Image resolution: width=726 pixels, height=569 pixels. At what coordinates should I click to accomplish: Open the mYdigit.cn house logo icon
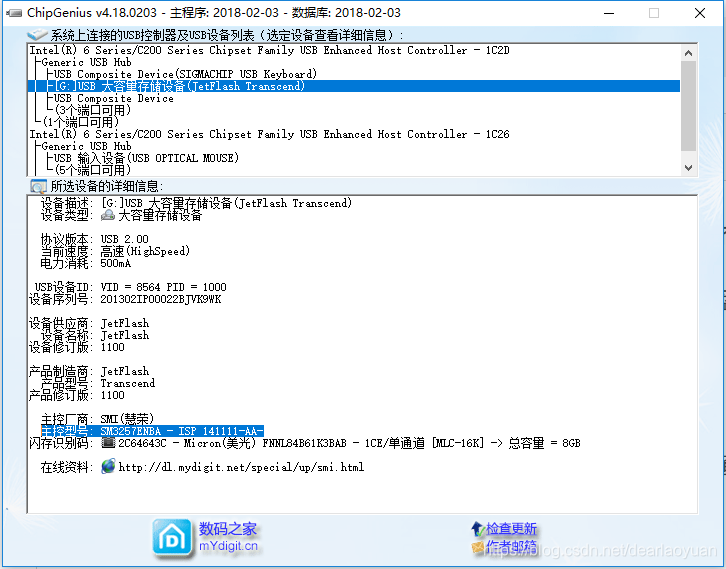[x=172, y=538]
